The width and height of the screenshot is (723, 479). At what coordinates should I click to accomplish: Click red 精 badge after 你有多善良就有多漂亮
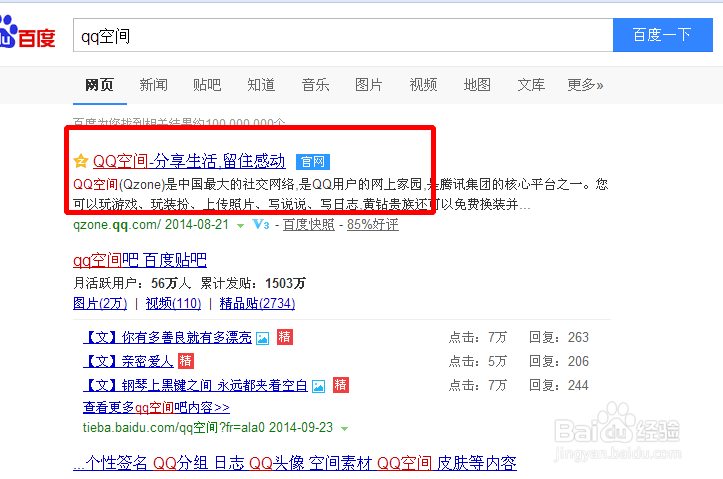[284, 337]
